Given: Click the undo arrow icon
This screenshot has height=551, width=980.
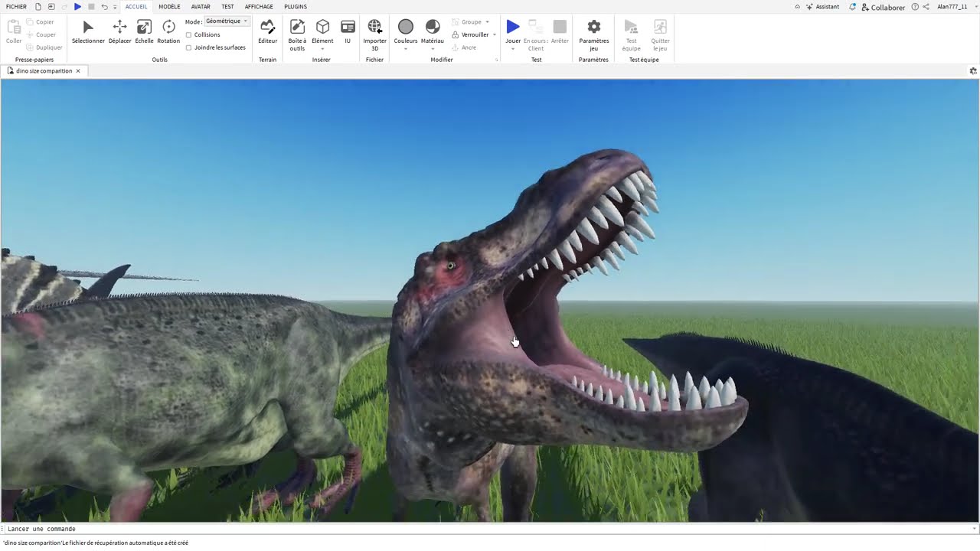Looking at the screenshot, I should pyautogui.click(x=104, y=7).
